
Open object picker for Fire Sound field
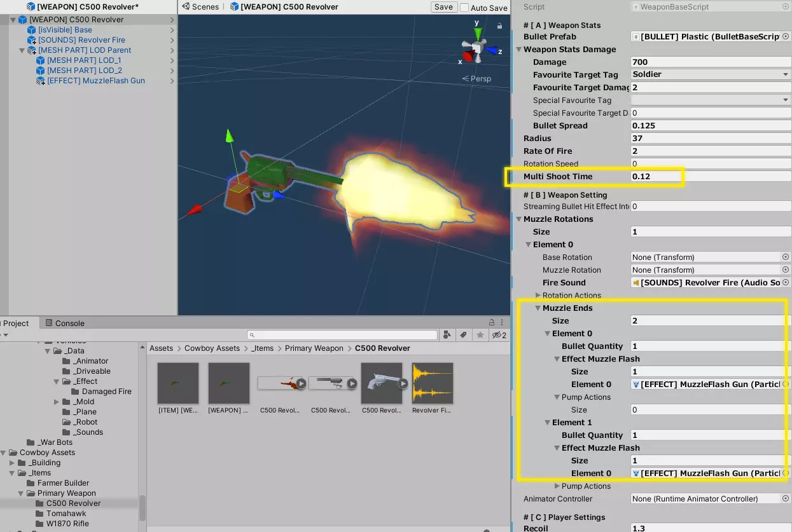point(786,283)
